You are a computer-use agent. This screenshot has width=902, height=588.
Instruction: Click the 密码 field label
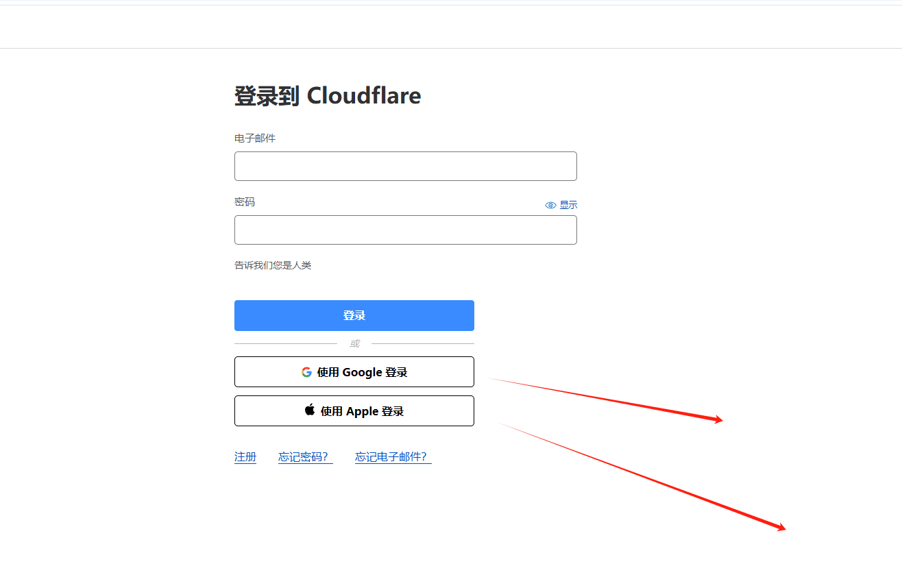[x=244, y=201]
